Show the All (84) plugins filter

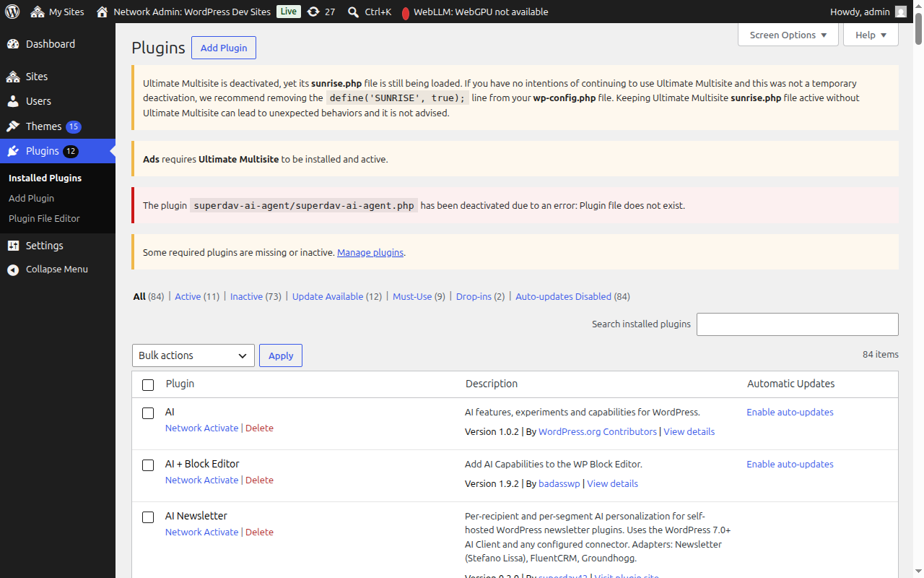pos(149,296)
